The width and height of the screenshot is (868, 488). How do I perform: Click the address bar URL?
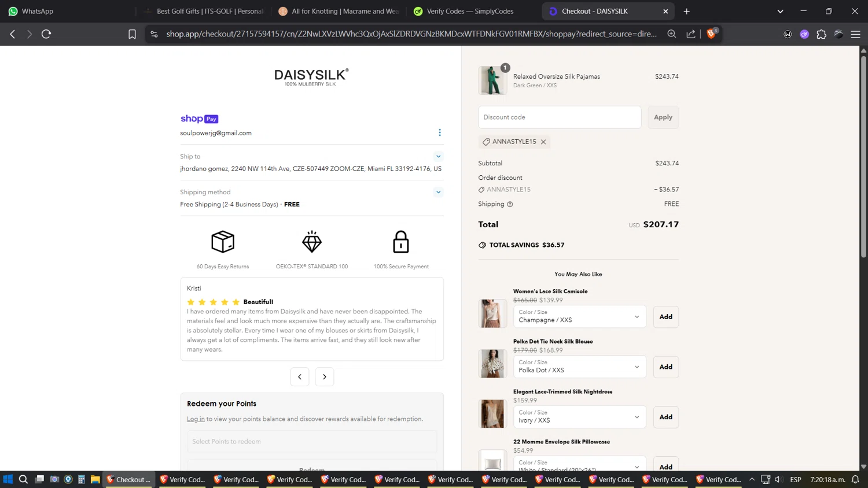411,34
